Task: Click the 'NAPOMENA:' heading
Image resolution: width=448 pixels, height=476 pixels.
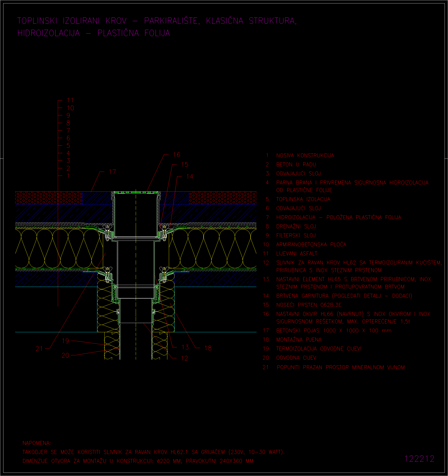Action: pyautogui.click(x=36, y=443)
